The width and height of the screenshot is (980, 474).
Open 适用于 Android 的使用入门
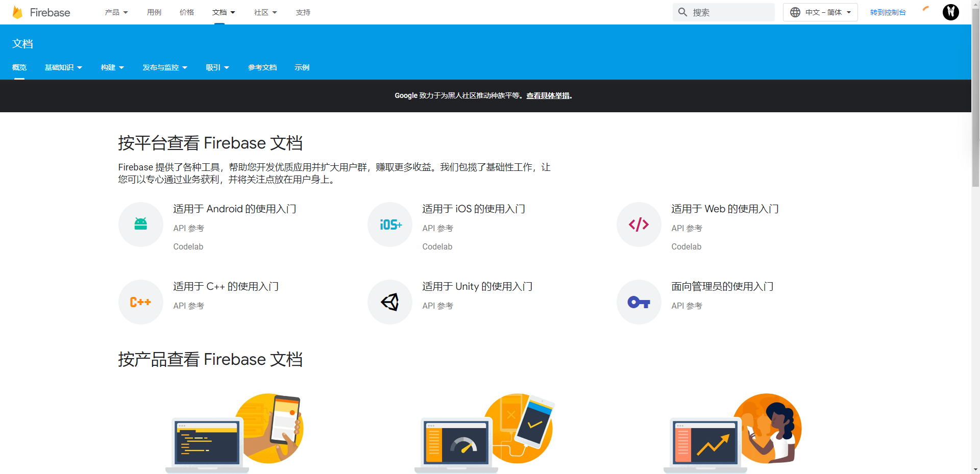(x=235, y=209)
